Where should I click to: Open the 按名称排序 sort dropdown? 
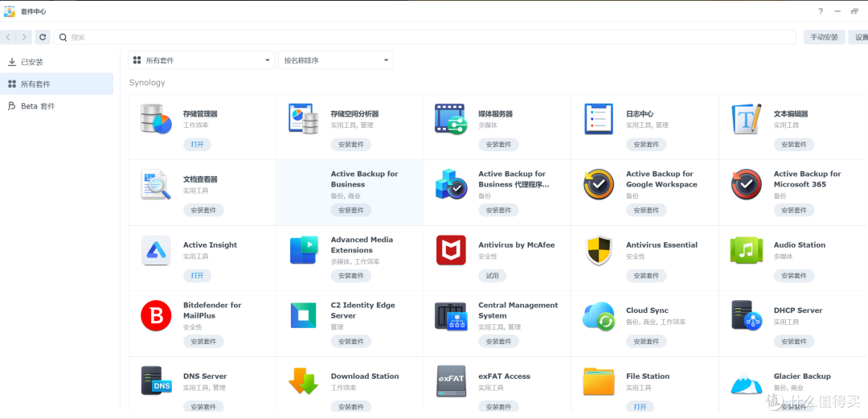(335, 60)
